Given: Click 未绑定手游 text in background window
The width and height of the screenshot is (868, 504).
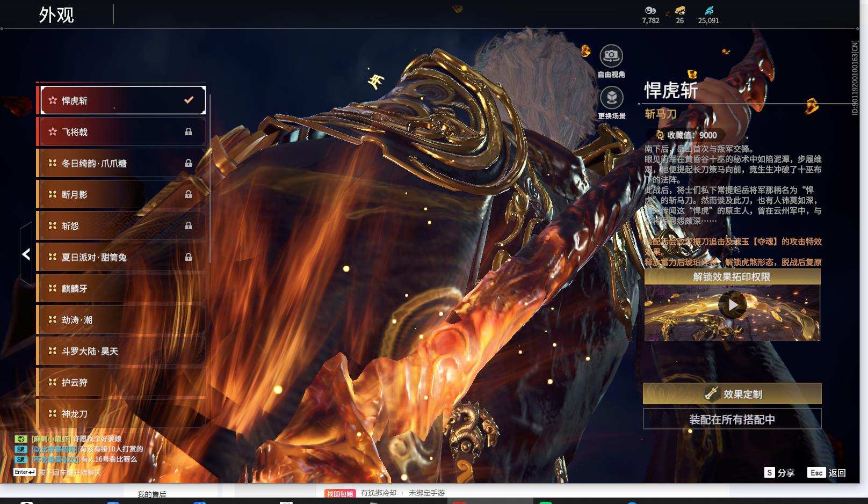Looking at the screenshot, I should pos(426,493).
